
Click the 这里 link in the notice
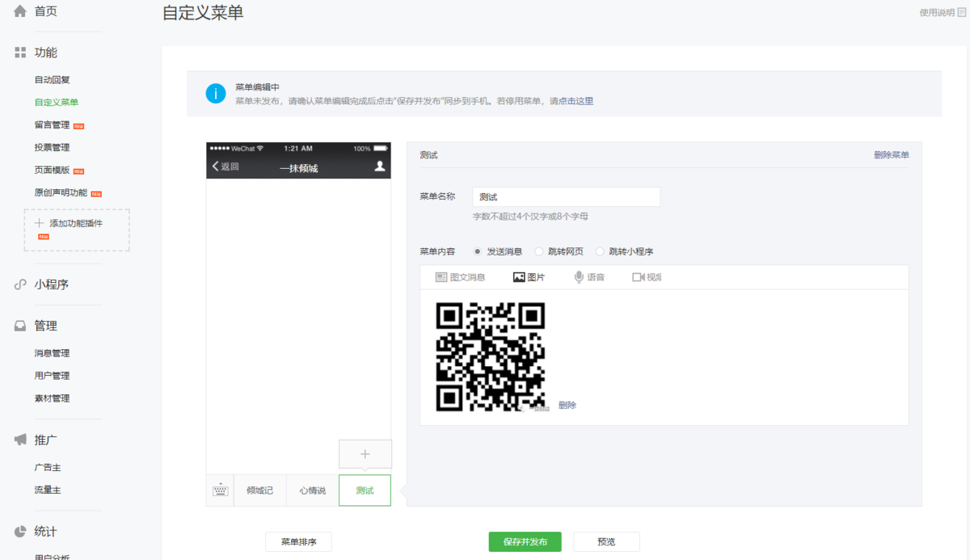click(584, 101)
